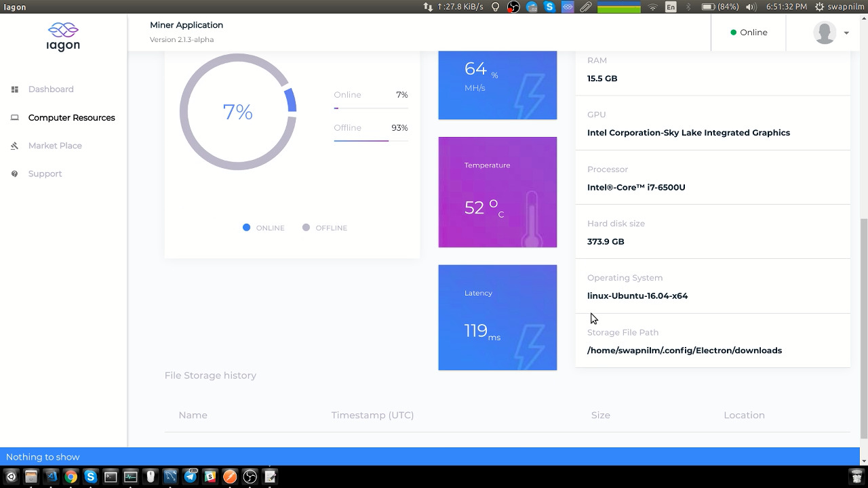Toggle the ONLINE legend item
Image resolution: width=868 pixels, height=488 pixels.
tap(264, 228)
